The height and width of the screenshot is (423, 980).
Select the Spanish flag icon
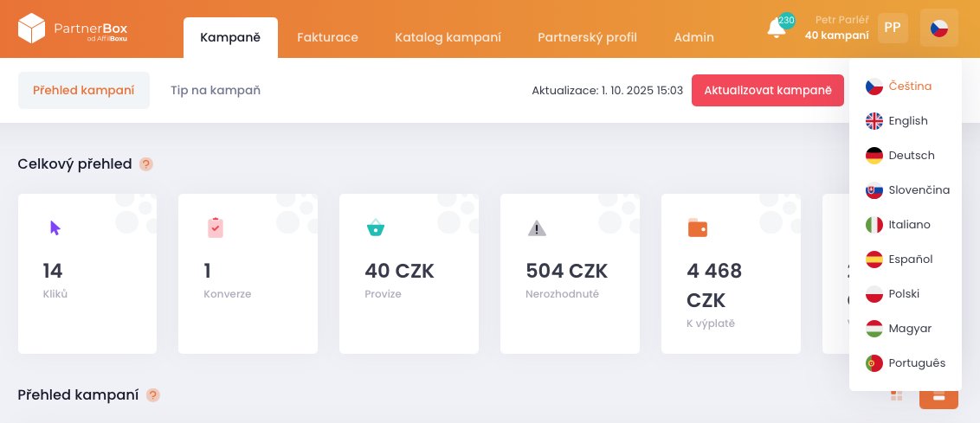[x=874, y=260]
